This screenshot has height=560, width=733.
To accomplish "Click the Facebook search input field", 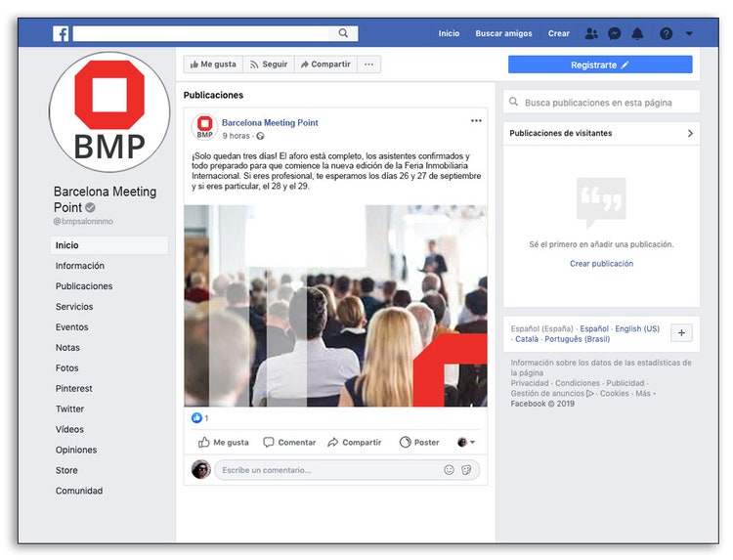I will (201, 33).
